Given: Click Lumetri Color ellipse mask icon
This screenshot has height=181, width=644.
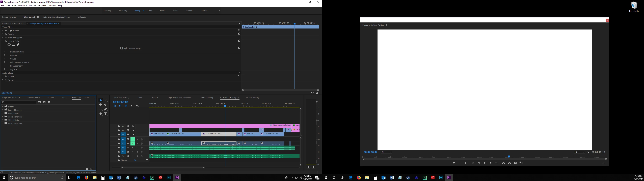Looking at the screenshot, I should coord(9,45).
